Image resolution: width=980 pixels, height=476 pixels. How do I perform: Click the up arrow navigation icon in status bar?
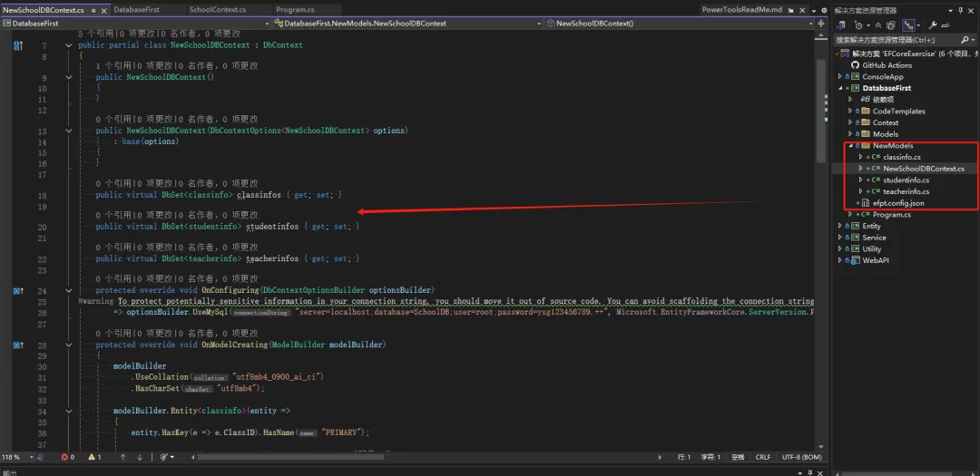122,457
